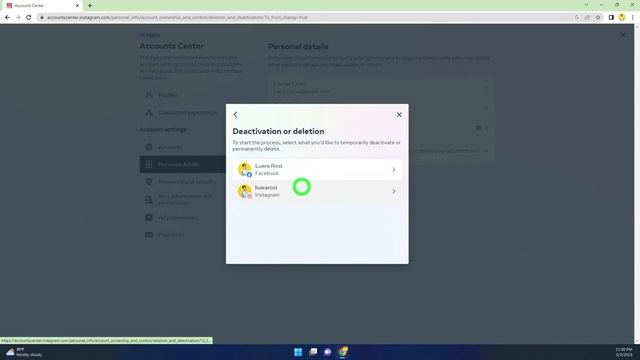Click the Learn more link
This screenshot has width=640, height=360.
pos(153,78)
